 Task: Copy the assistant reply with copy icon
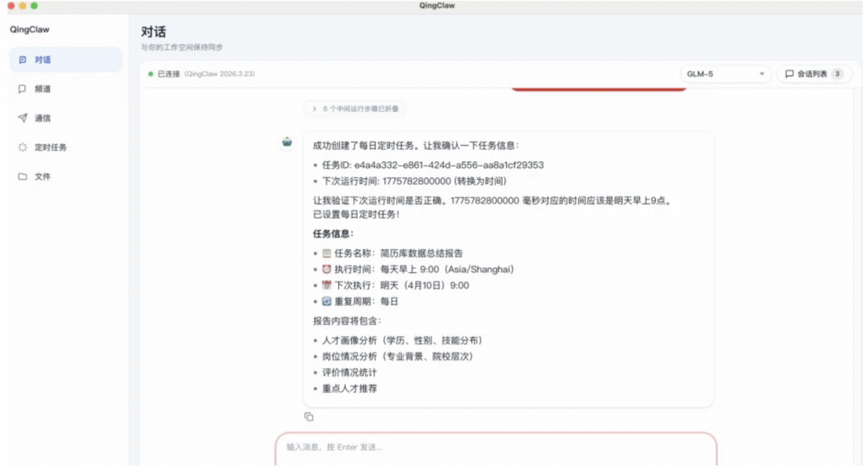tap(309, 416)
